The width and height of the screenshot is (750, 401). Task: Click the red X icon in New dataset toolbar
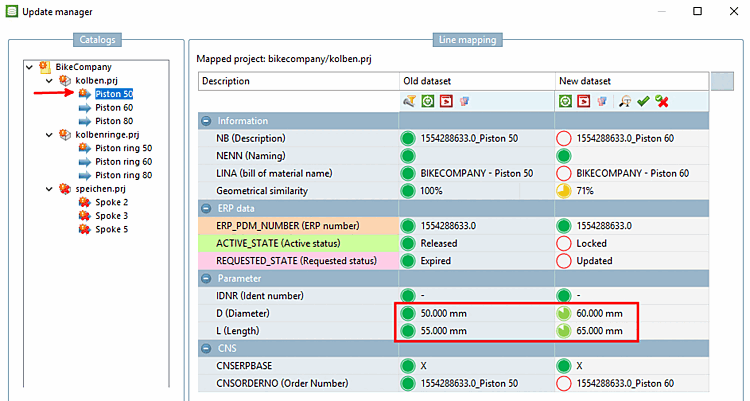[x=662, y=101]
